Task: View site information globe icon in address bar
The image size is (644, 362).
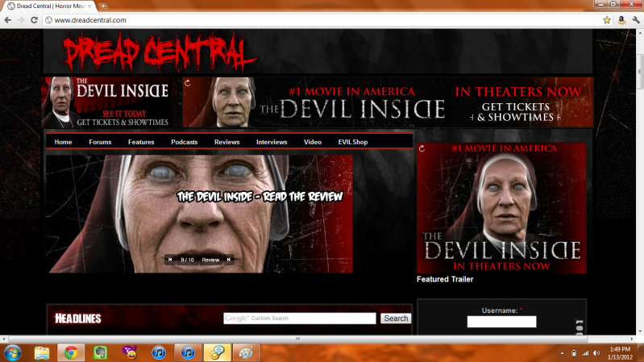Action: [49, 19]
